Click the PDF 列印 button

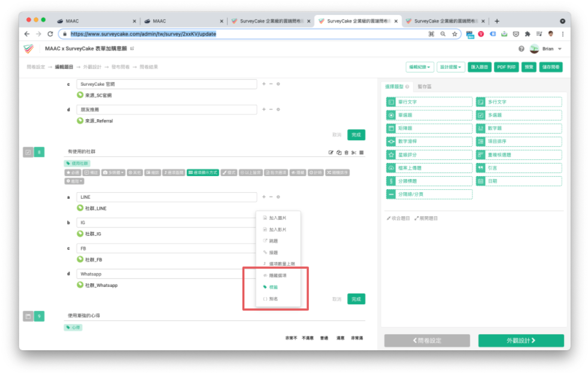[x=506, y=67]
